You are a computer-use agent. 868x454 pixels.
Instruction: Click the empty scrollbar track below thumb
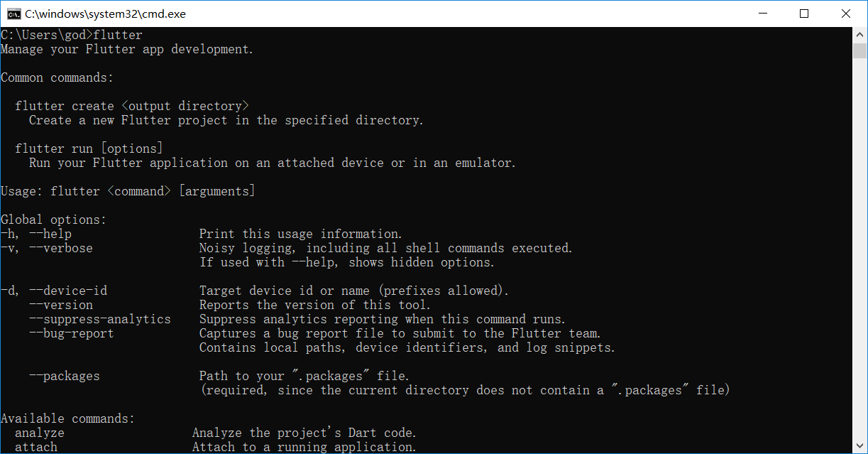(x=860, y=256)
